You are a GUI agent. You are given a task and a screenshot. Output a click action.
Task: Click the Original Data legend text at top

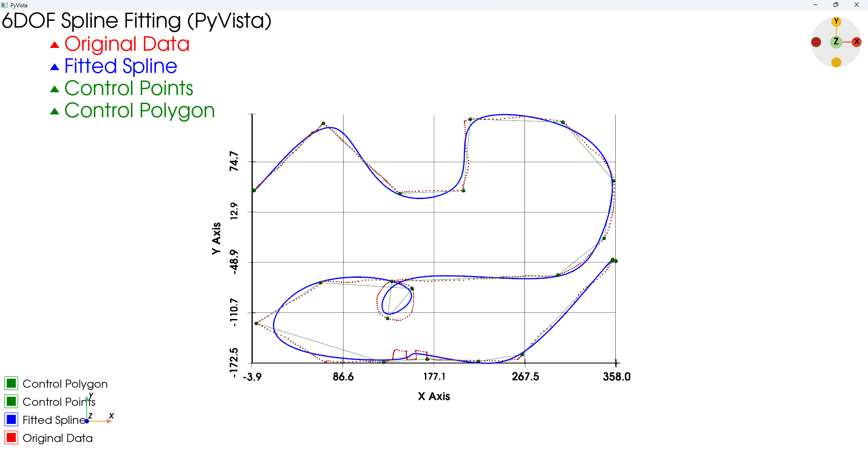[127, 44]
